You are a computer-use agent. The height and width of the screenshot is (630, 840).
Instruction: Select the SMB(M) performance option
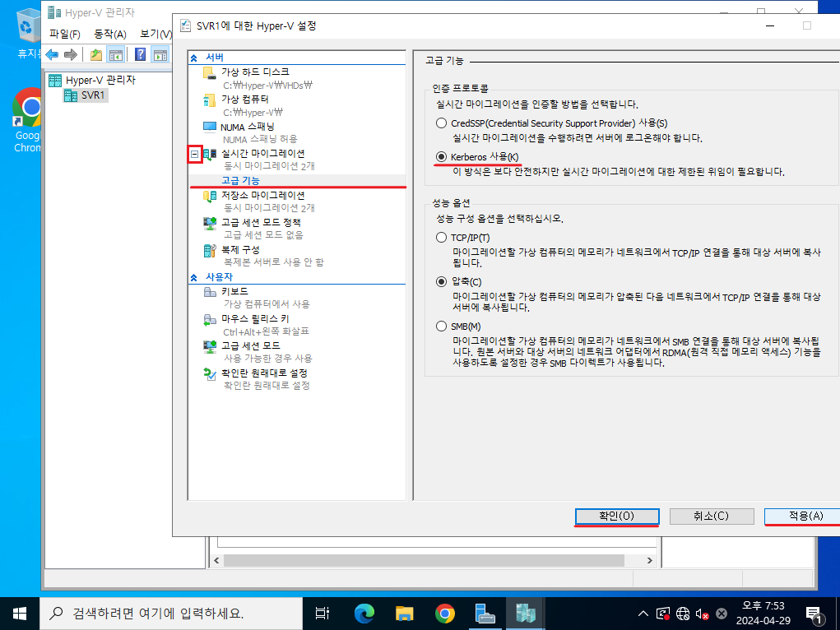[x=442, y=327]
